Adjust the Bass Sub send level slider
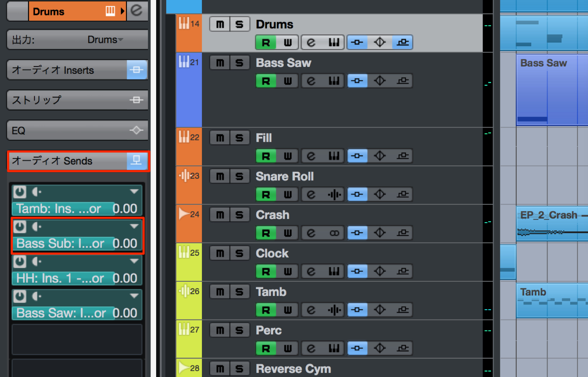 click(x=77, y=244)
